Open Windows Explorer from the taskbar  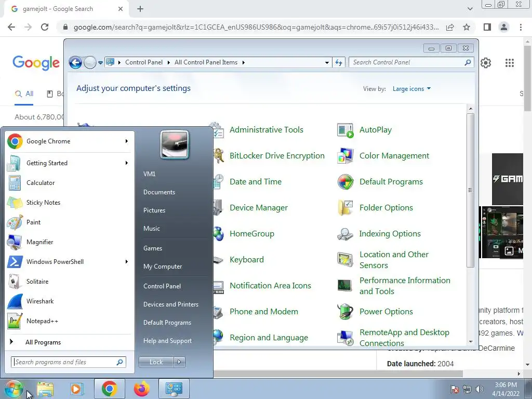[x=45, y=389]
